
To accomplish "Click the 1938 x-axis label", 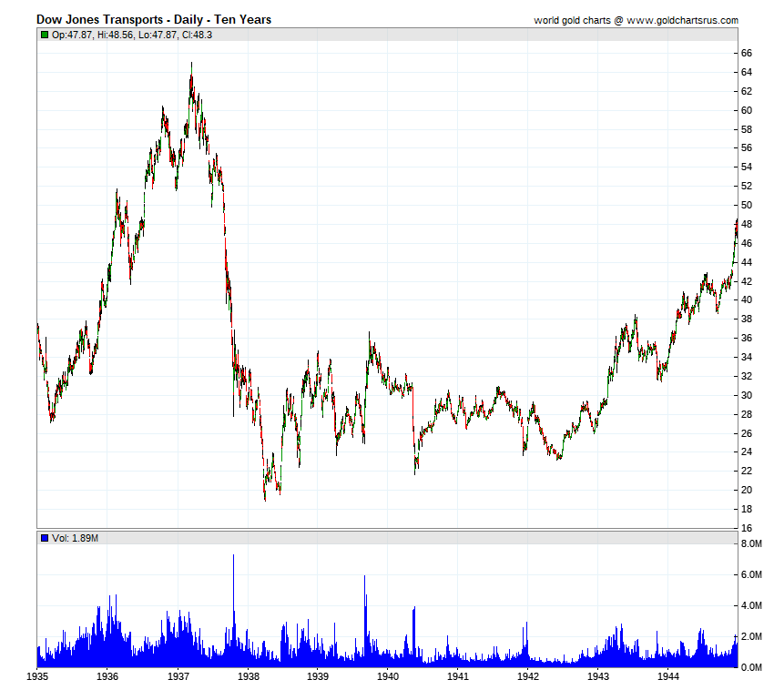I will [249, 676].
